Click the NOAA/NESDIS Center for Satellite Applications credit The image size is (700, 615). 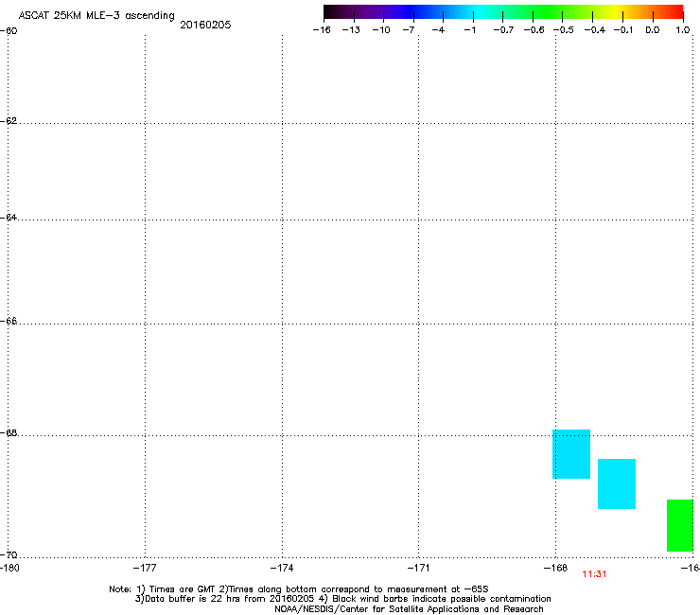pos(409,609)
